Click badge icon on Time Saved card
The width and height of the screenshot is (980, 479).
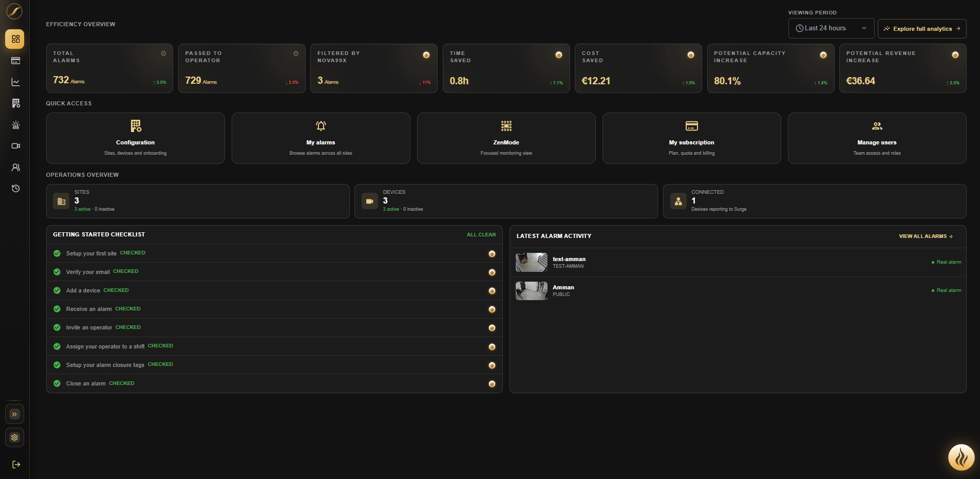pos(559,55)
